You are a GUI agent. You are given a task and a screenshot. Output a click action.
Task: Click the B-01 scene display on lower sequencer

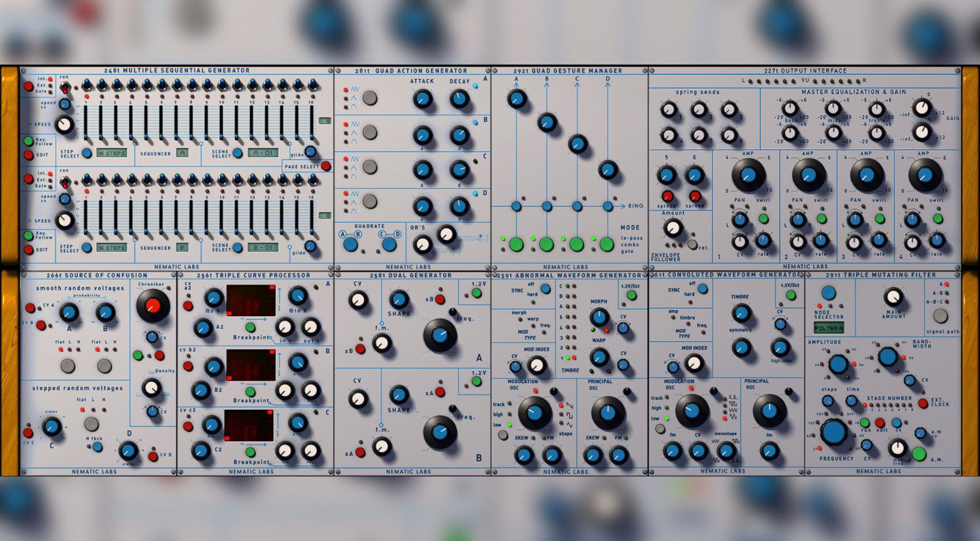(263, 248)
